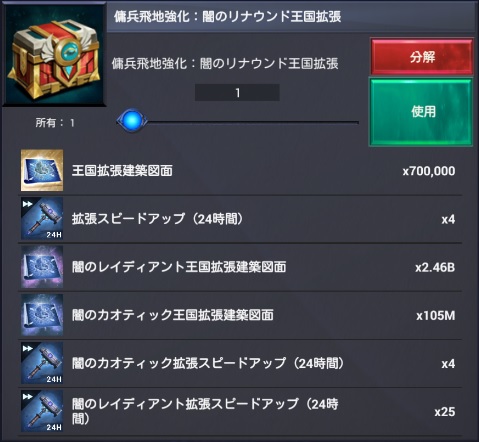Click the slider track's right end

coord(357,122)
